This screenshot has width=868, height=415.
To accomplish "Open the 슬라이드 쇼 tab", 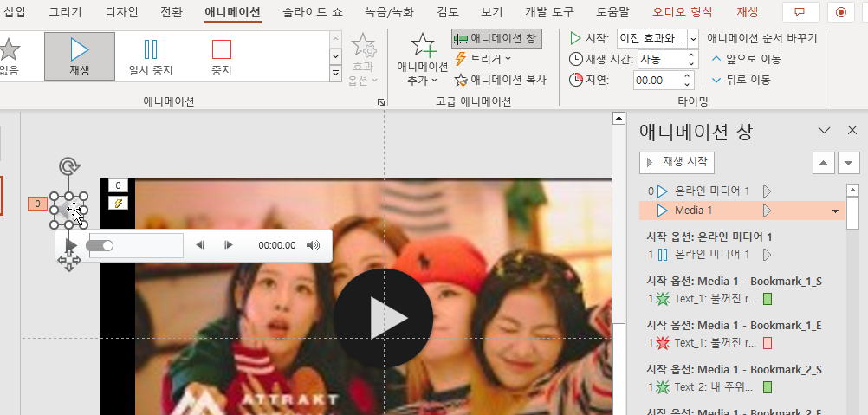I will coord(312,11).
